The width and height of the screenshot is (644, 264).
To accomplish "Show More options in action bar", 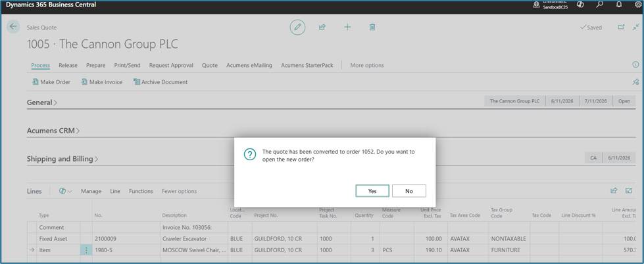I will coord(367,65).
